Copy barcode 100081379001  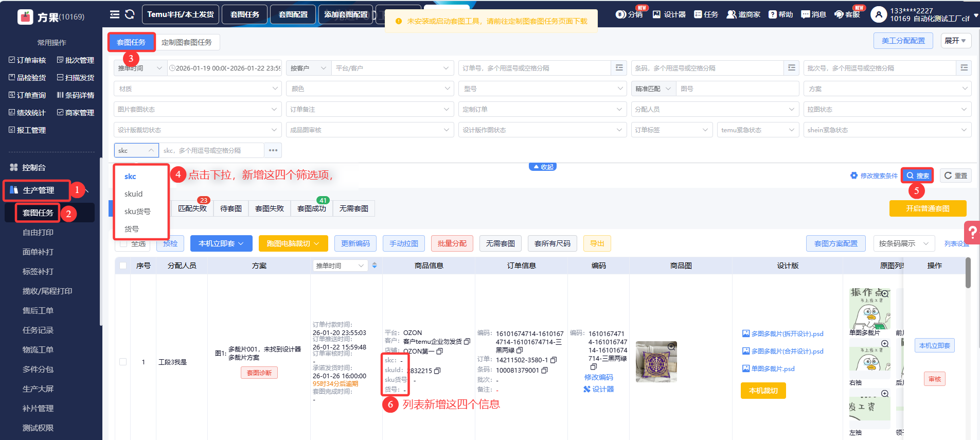click(545, 370)
